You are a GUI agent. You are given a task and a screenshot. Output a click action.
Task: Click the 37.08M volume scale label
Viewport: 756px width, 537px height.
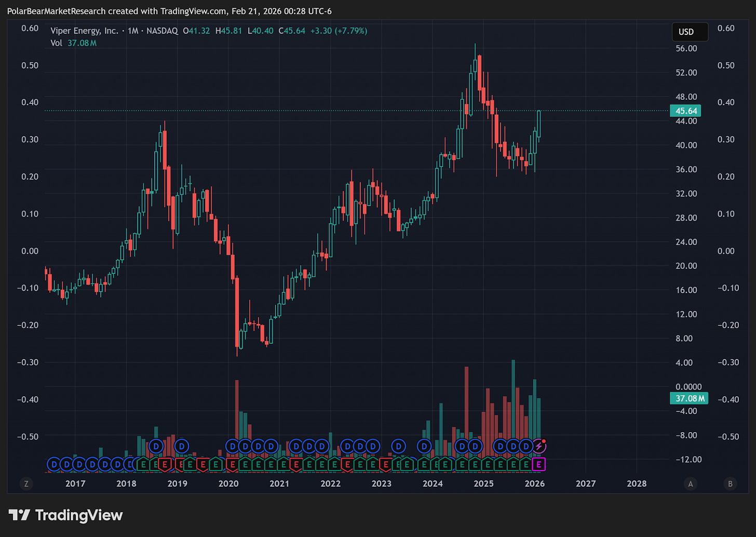[690, 398]
